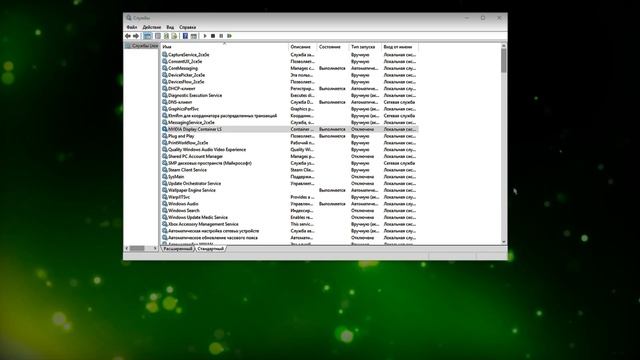Click the vertical scrollbar down arrow
Image resolution: width=640 pixels, height=360 pixels.
(x=504, y=242)
